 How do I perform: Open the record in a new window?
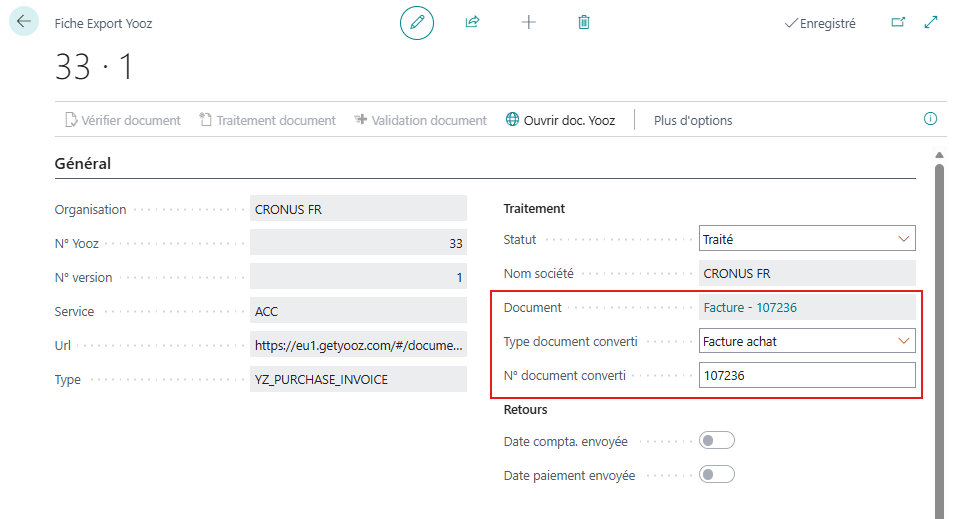pyautogui.click(x=897, y=22)
